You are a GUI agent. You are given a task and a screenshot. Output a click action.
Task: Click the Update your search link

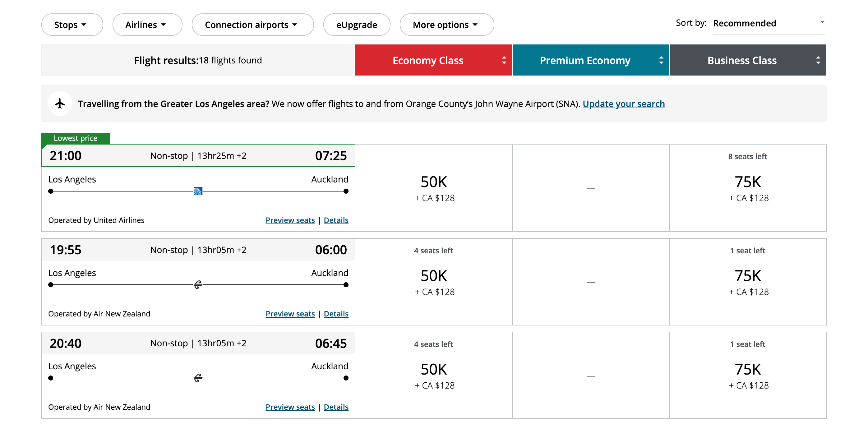(623, 104)
